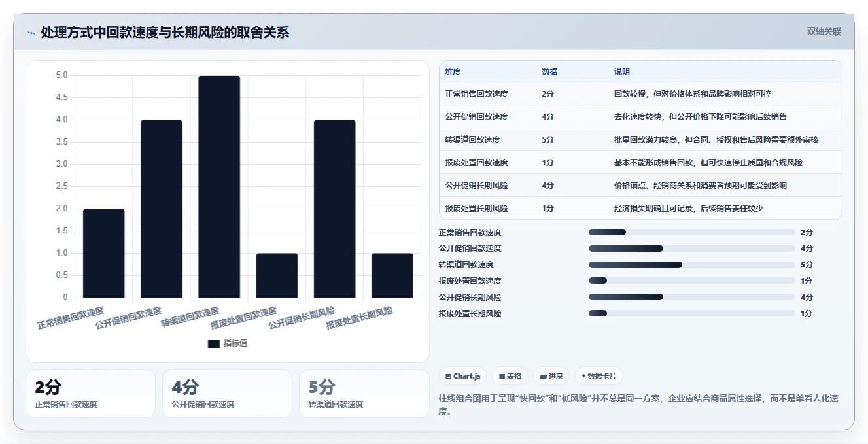This screenshot has width=868, height=444.
Task: Click the 转渠道回款速度 label in the progress list
Action: point(466,265)
